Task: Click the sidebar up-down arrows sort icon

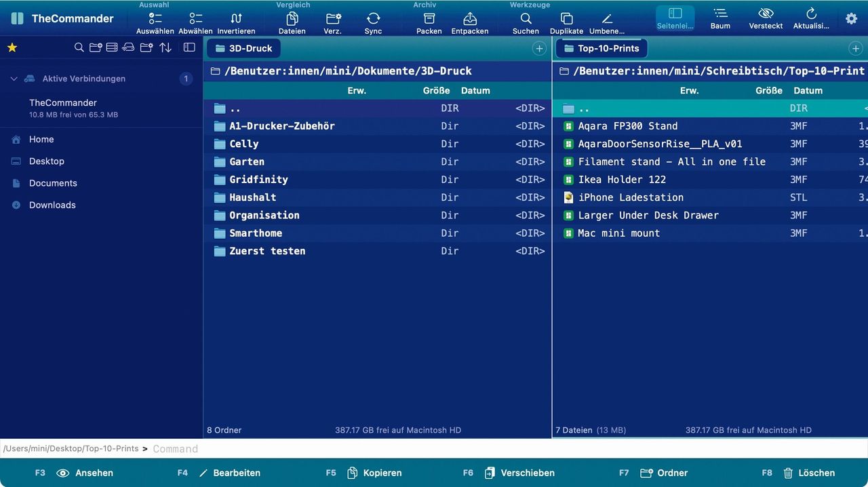Action: [165, 47]
